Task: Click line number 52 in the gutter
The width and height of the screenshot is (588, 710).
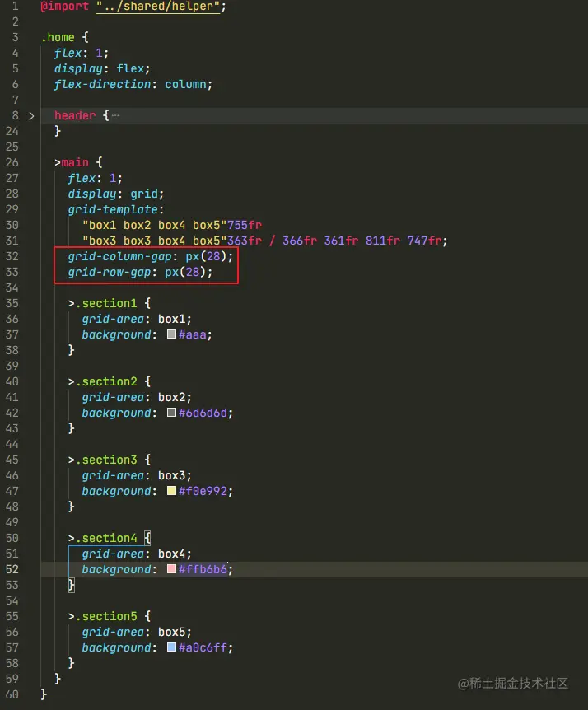Action: click(x=12, y=569)
